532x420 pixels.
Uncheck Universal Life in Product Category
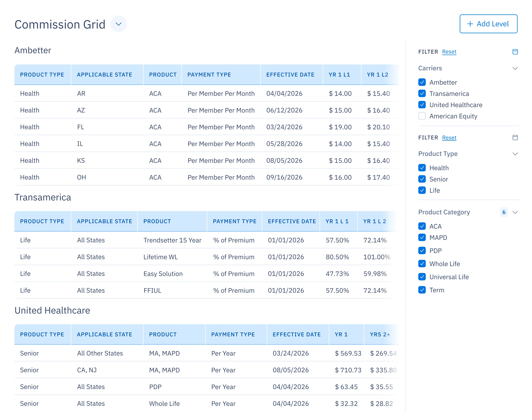pyautogui.click(x=422, y=277)
